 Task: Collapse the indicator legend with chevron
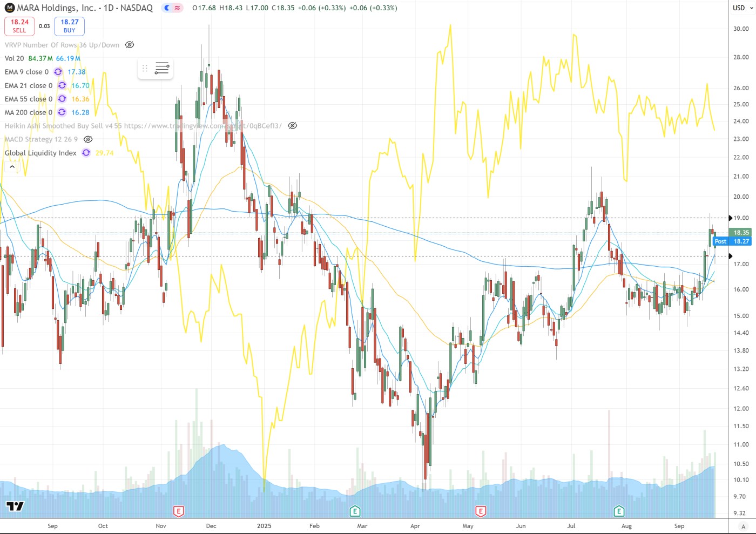[12, 167]
